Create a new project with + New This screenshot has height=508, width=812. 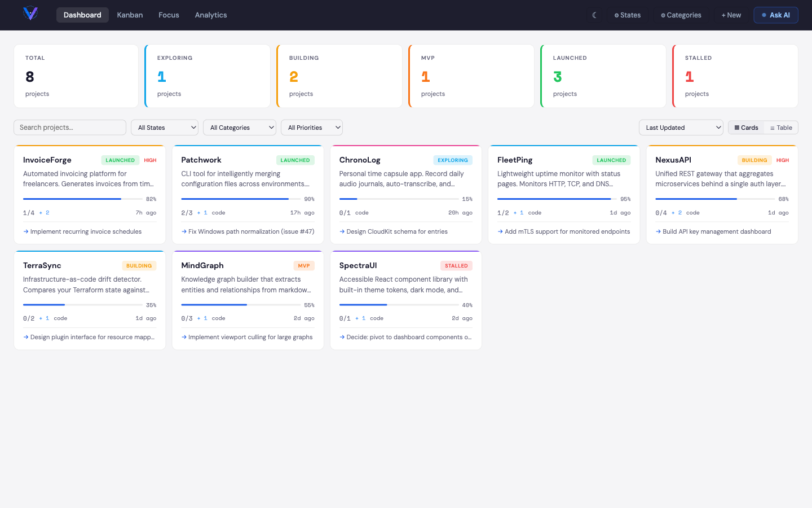[731, 15]
